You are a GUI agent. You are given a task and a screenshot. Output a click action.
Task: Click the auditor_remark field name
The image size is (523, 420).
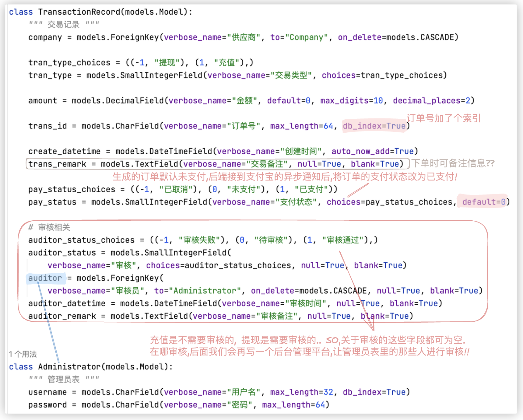[x=62, y=316]
